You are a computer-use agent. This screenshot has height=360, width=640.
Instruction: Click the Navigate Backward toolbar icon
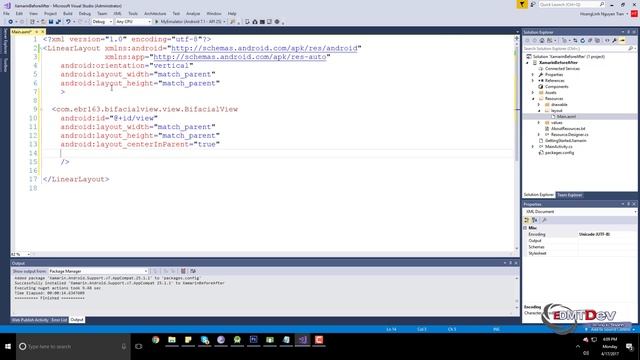coord(11,22)
